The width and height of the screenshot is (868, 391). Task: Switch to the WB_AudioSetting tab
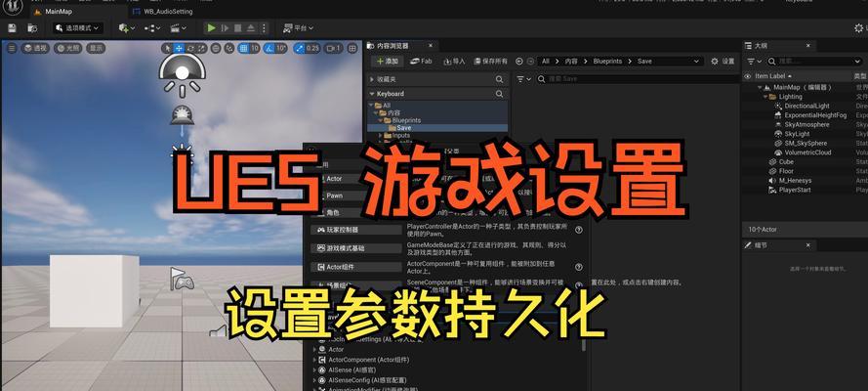(x=162, y=11)
